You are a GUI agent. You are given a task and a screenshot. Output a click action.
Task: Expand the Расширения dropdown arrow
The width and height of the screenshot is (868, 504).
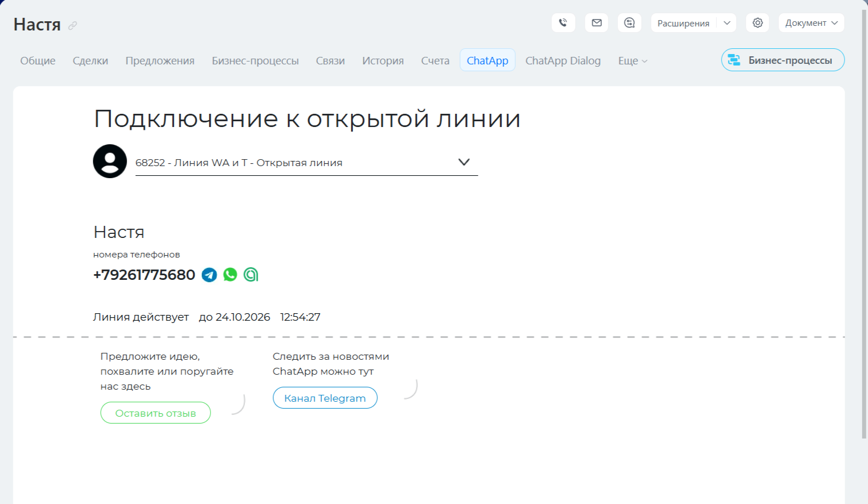pos(727,23)
